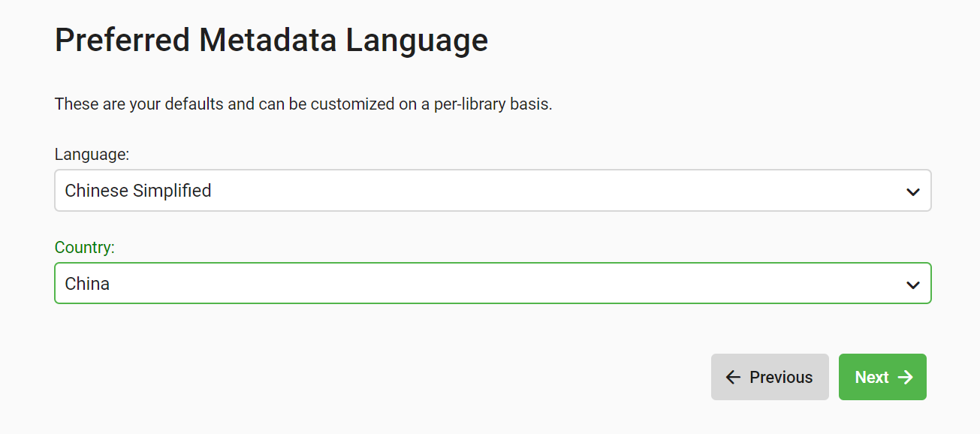Open the Language dropdown
The width and height of the screenshot is (980, 434).
[x=493, y=191]
